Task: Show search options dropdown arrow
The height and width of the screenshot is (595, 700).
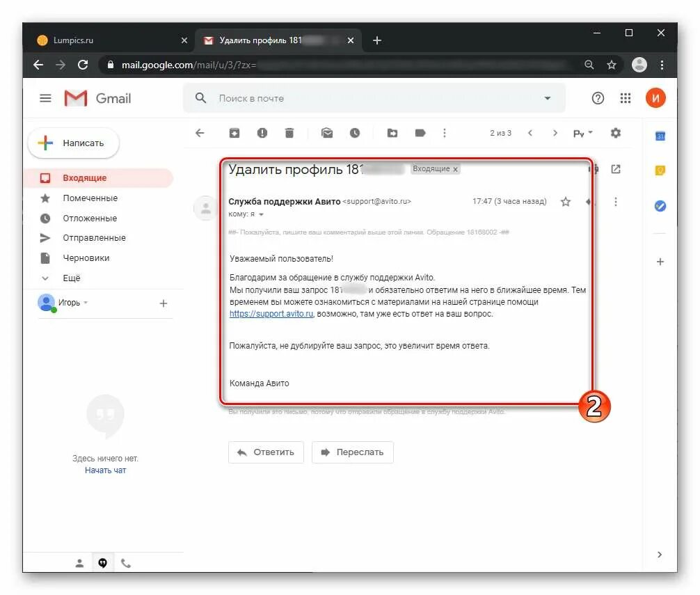Action: click(548, 98)
